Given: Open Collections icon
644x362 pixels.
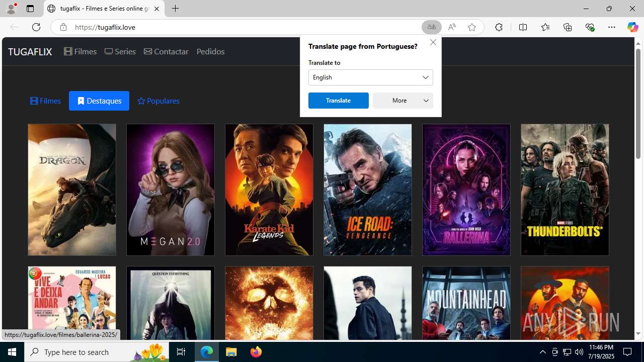Looking at the screenshot, I should tap(568, 27).
